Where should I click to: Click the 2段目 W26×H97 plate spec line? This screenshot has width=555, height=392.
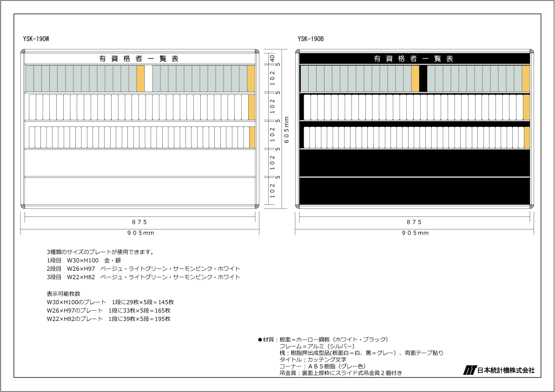click(143, 269)
